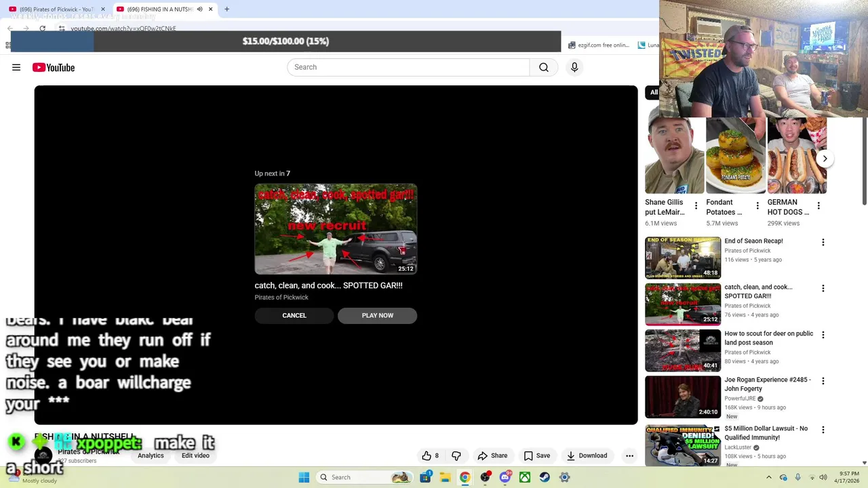
Task: Open Joe Rogan Experience #2485 thumbnail
Action: click(683, 396)
